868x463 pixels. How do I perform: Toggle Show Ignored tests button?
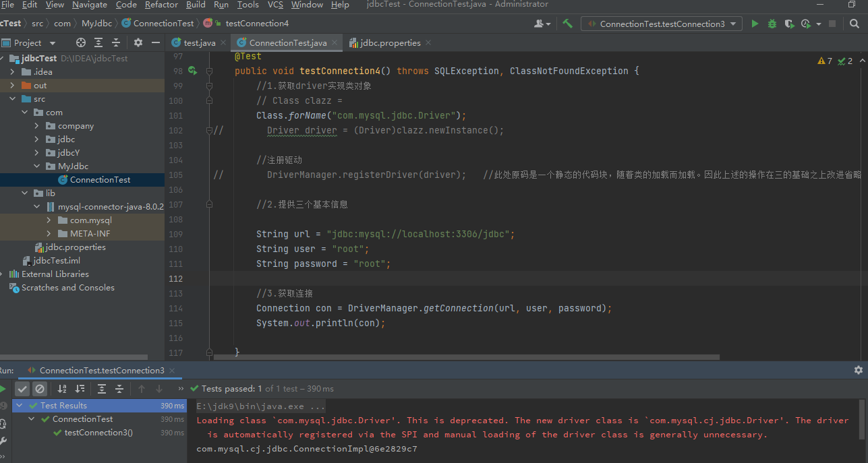point(40,389)
